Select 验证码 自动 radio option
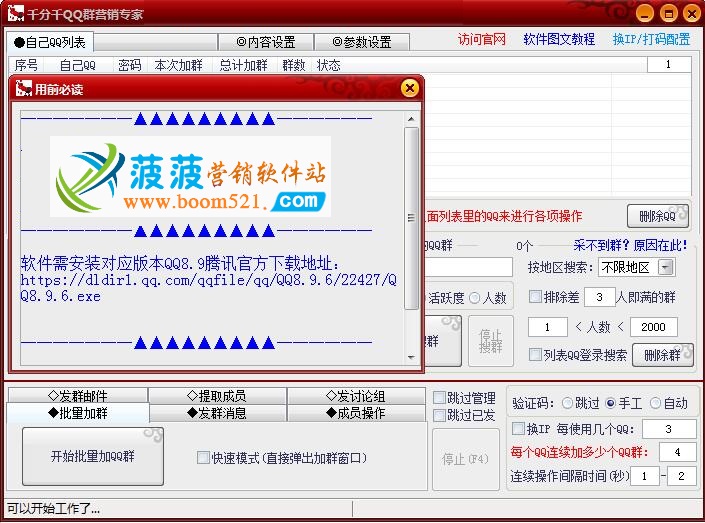Screen dimensions: 705x523 pyautogui.click(x=655, y=403)
